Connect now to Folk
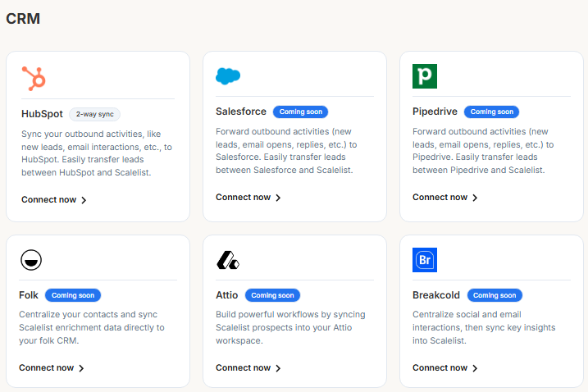 click(52, 367)
